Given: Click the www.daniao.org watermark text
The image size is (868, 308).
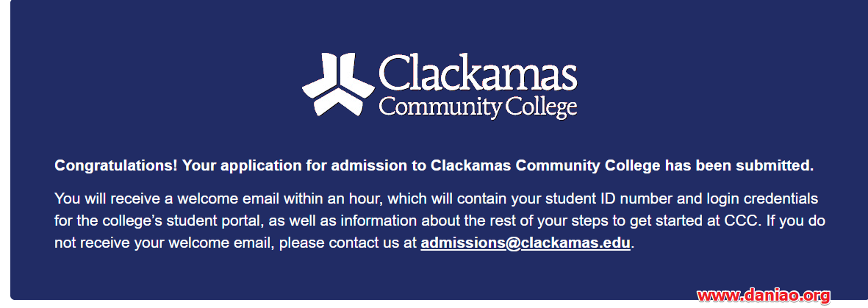Looking at the screenshot, I should pyautogui.click(x=764, y=296).
